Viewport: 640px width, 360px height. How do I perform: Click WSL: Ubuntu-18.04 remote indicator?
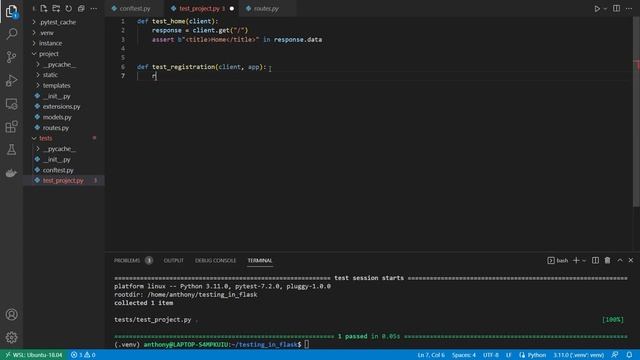click(x=33, y=355)
